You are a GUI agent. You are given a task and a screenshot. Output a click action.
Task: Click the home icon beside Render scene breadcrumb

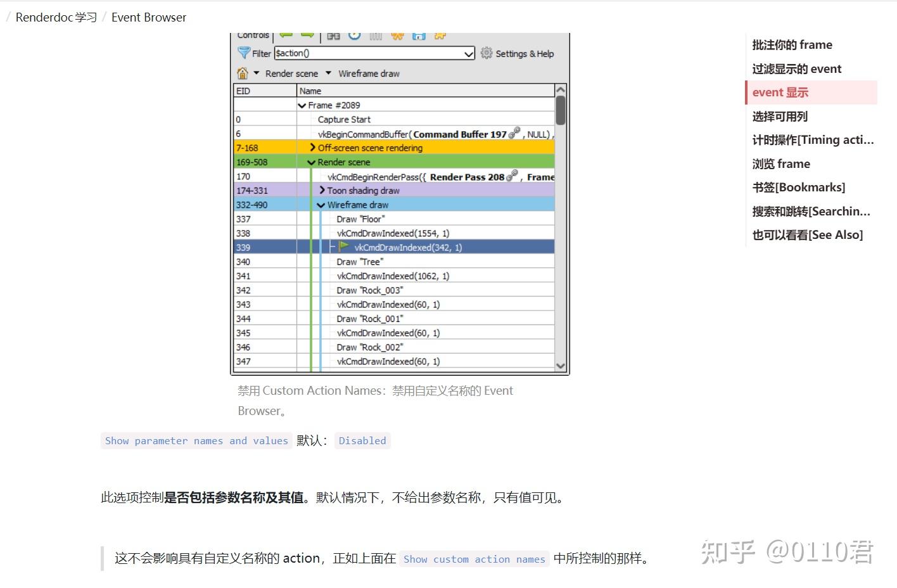(x=243, y=73)
